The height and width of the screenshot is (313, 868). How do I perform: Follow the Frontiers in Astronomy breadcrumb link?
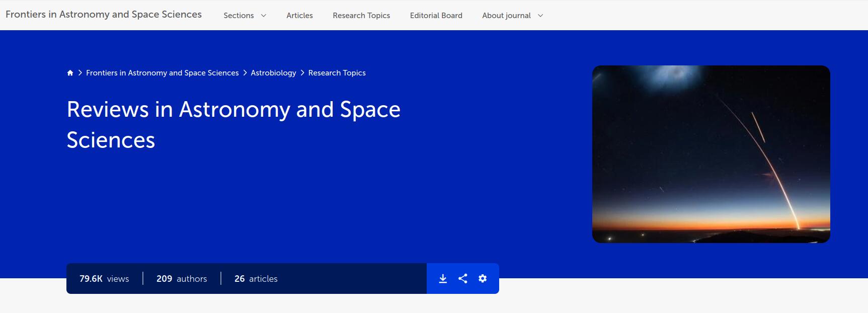[x=162, y=73]
